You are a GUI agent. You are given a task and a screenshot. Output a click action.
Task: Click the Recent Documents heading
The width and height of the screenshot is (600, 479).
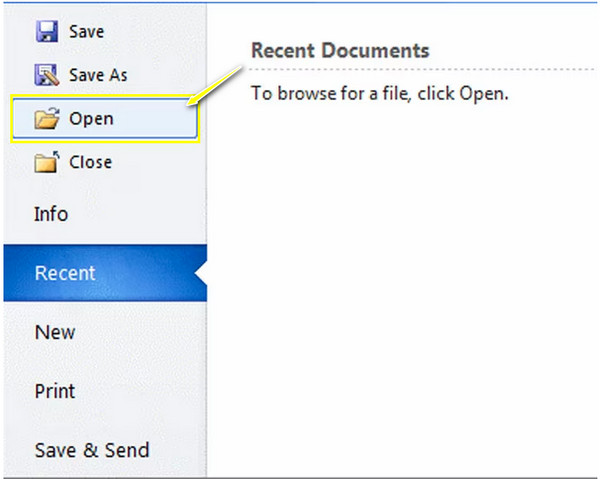pyautogui.click(x=340, y=51)
